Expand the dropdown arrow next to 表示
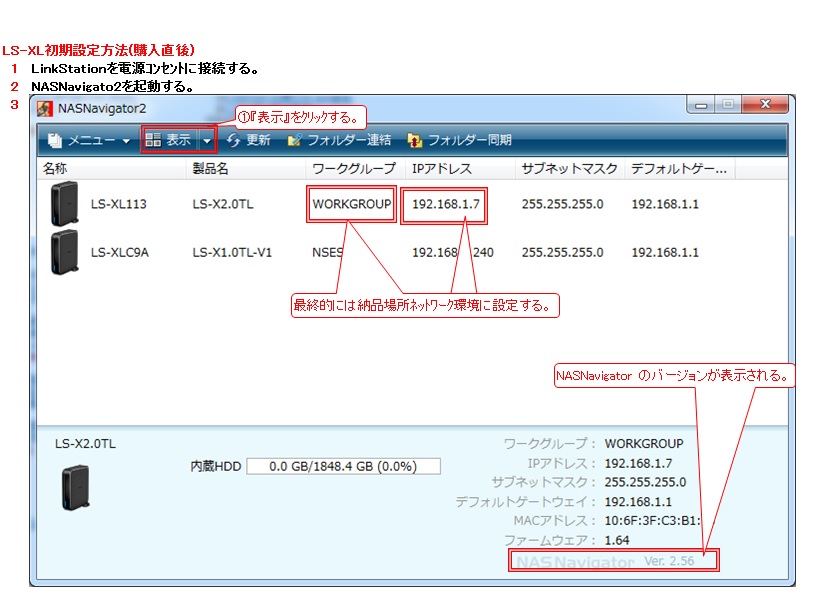 (207, 140)
